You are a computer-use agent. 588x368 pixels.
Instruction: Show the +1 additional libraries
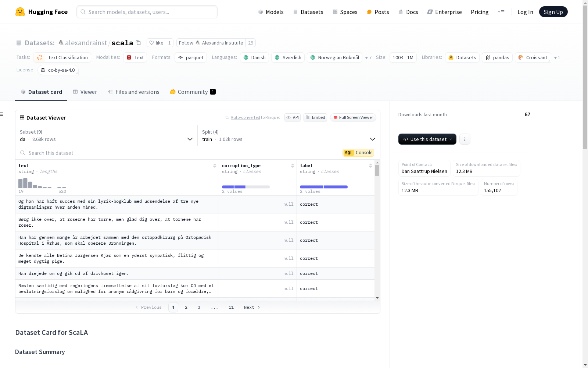[557, 57]
